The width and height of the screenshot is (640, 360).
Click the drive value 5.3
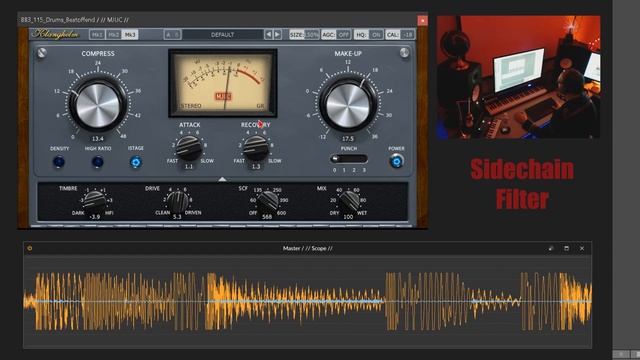click(177, 217)
